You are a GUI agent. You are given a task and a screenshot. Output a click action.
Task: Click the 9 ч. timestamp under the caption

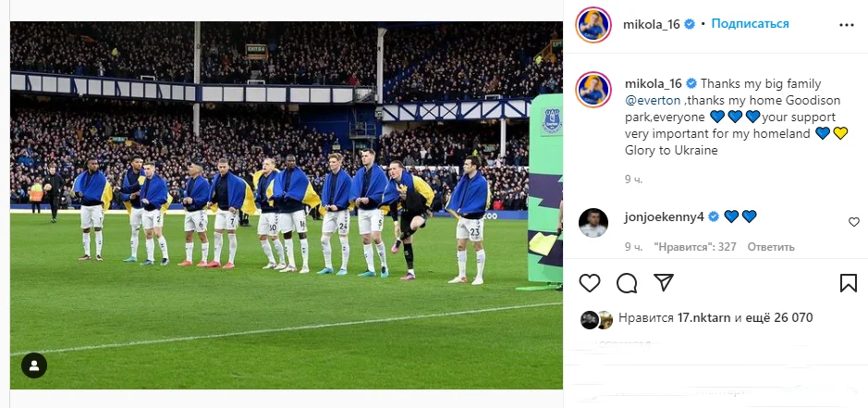[x=633, y=178]
